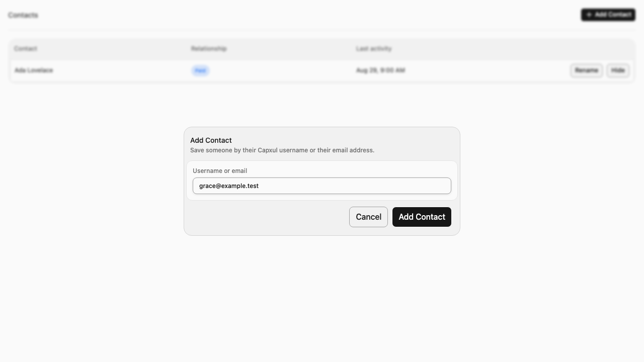The image size is (644, 362).
Task: Click empty area inside dialog beside Cancel
Action: (267, 217)
